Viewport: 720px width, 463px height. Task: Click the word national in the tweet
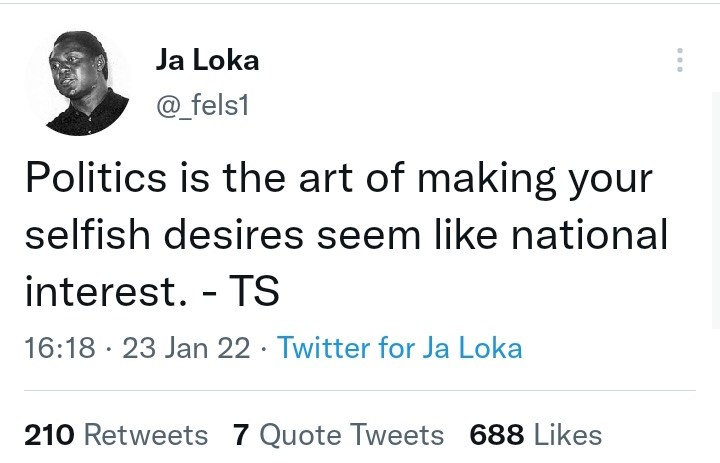[590, 234]
